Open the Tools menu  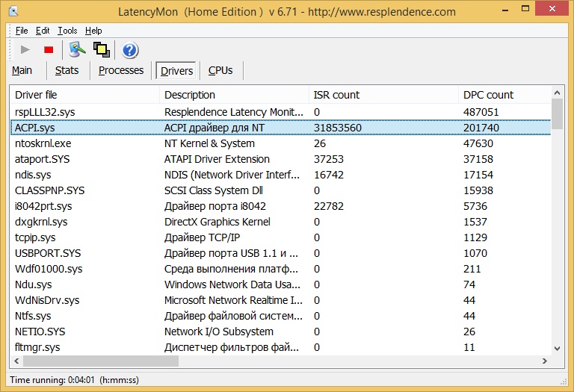pos(67,31)
